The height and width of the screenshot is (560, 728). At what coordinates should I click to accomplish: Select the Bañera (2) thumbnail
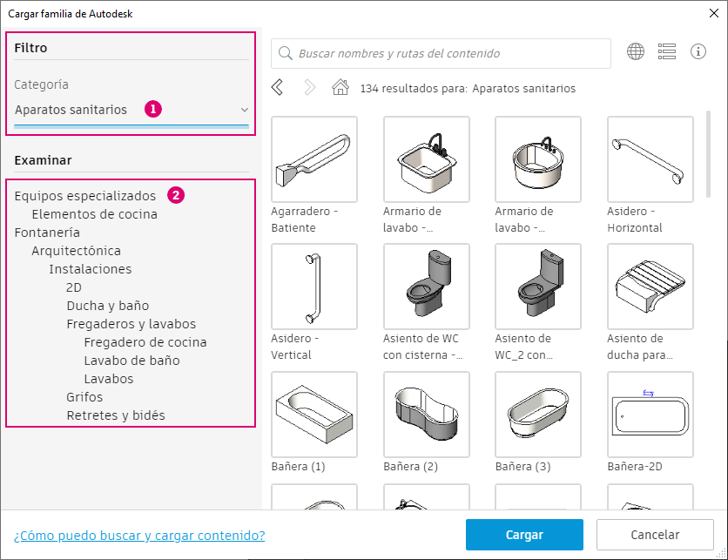(426, 415)
